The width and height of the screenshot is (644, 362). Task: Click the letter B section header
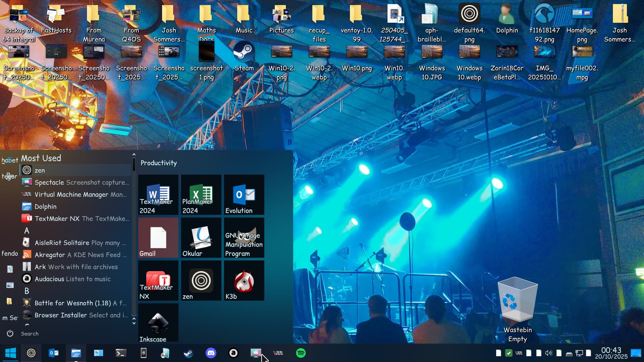coord(27,291)
